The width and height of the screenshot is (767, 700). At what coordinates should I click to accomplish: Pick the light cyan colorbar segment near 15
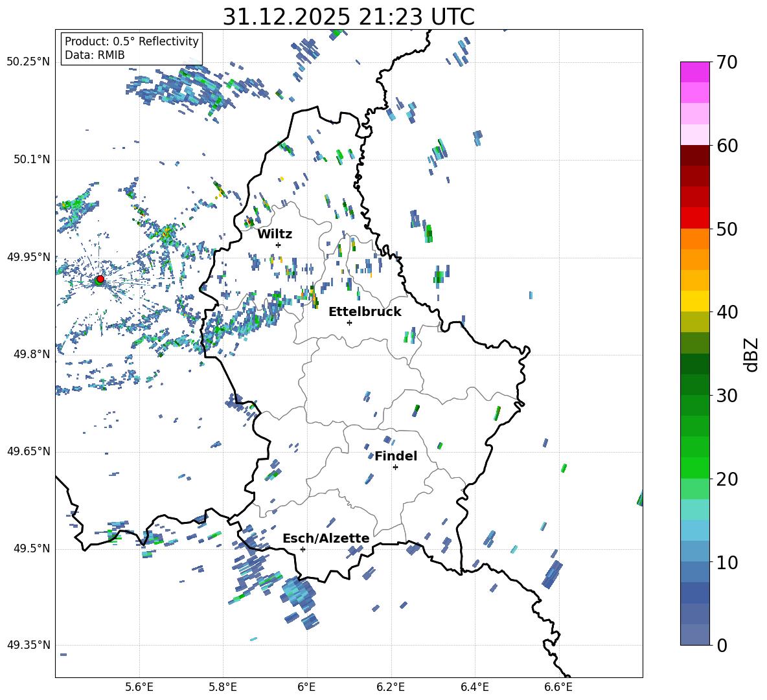695,510
